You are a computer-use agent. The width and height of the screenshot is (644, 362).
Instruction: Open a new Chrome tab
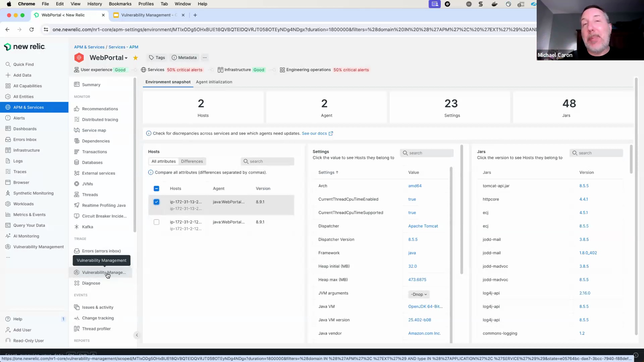coord(195,15)
